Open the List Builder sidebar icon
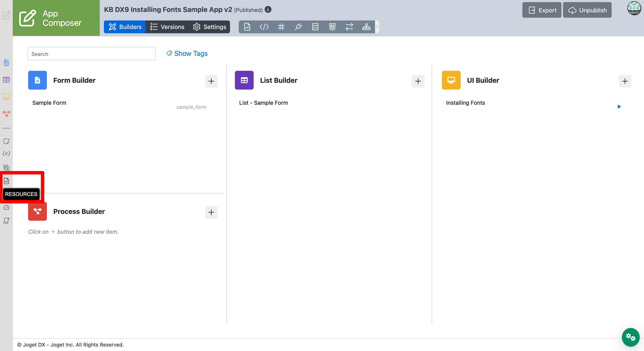Screen dimensions: 644x351 click(6, 80)
